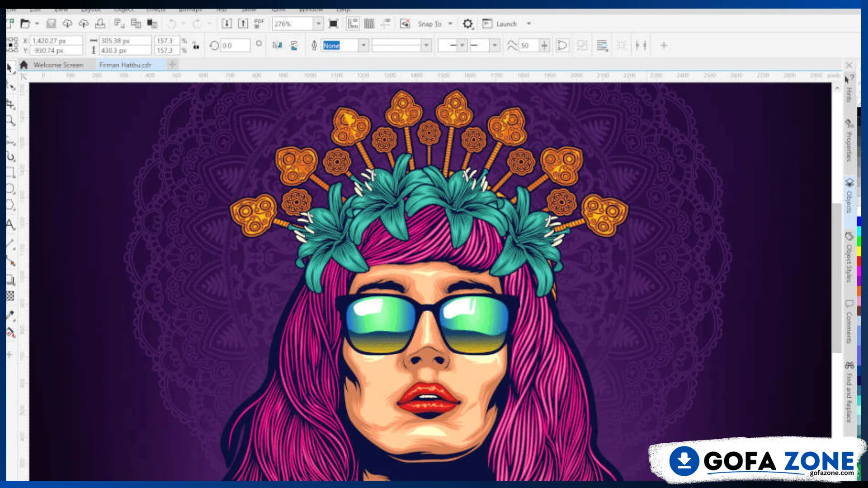
Task: Select the Connector tool
Action: point(10,261)
